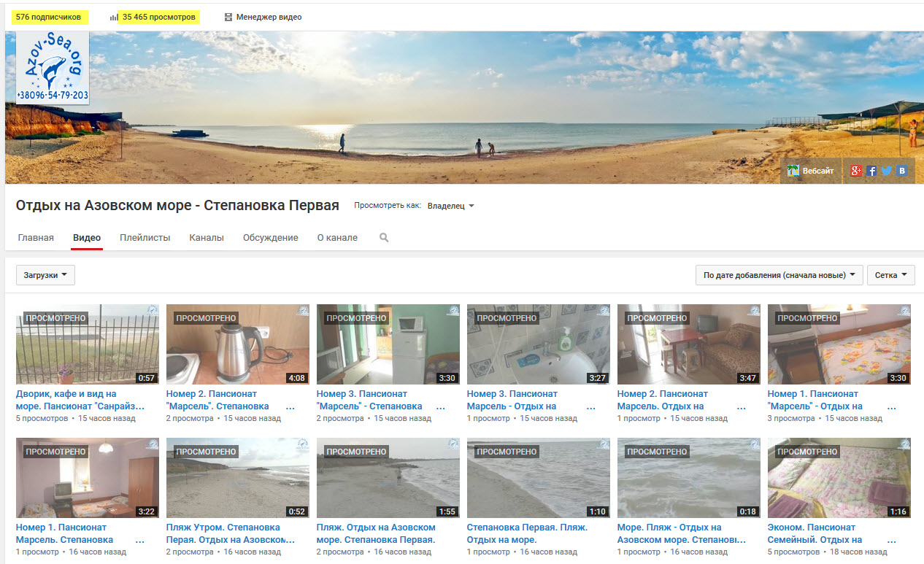Click the Google Plus social icon

click(856, 171)
